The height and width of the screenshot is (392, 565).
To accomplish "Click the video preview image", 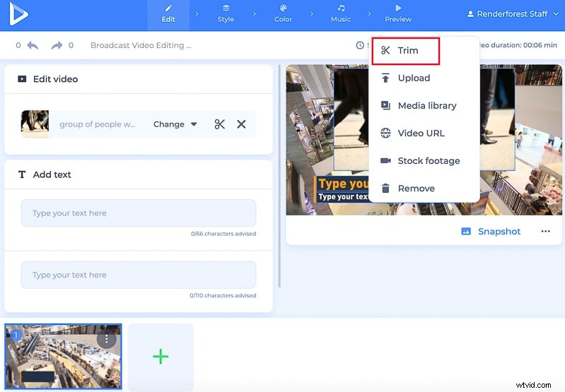I will point(424,140).
